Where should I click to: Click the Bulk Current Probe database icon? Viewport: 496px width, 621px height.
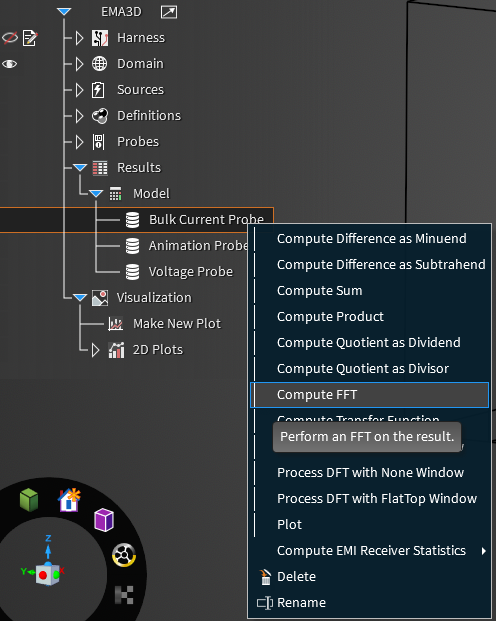click(x=132, y=220)
